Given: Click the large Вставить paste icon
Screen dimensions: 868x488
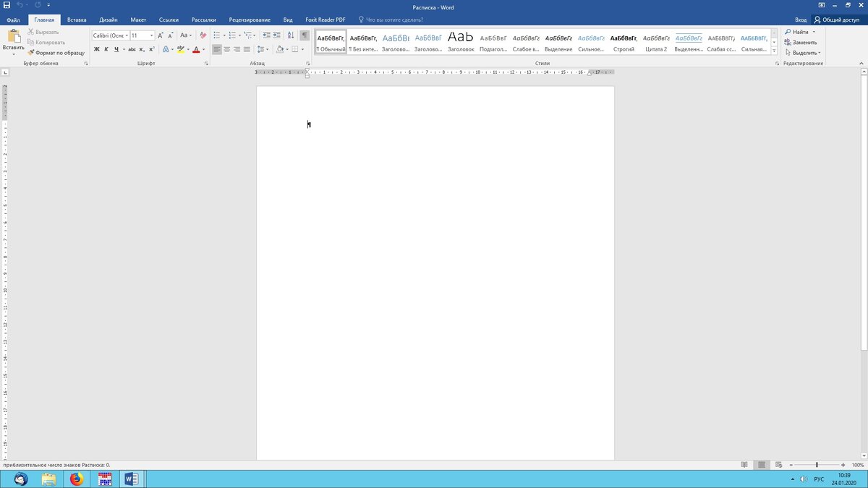Looking at the screenshot, I should 13,35.
